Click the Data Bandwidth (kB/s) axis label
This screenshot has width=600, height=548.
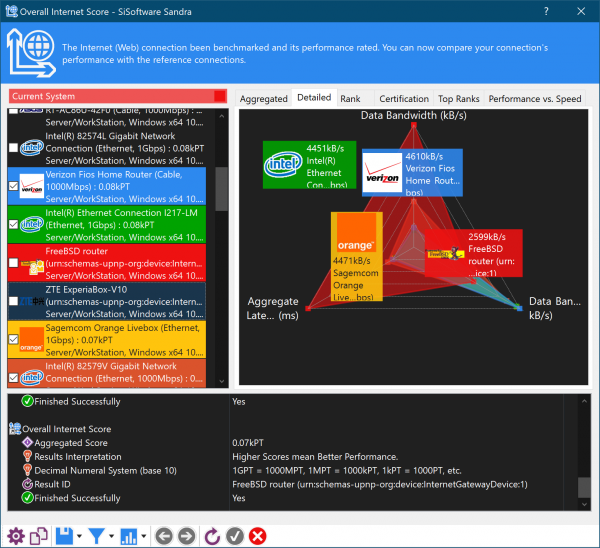pyautogui.click(x=413, y=115)
